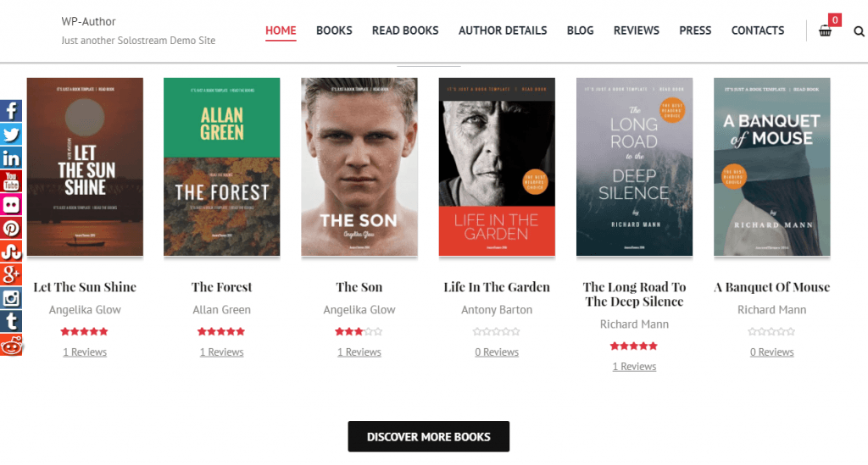This screenshot has height=465, width=868.
Task: Go to the Books menu item
Action: pyautogui.click(x=334, y=30)
